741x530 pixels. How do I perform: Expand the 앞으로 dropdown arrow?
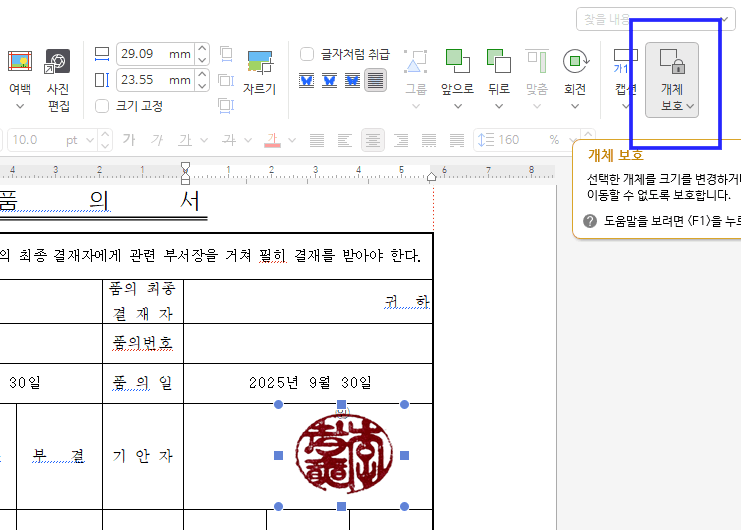tap(457, 107)
